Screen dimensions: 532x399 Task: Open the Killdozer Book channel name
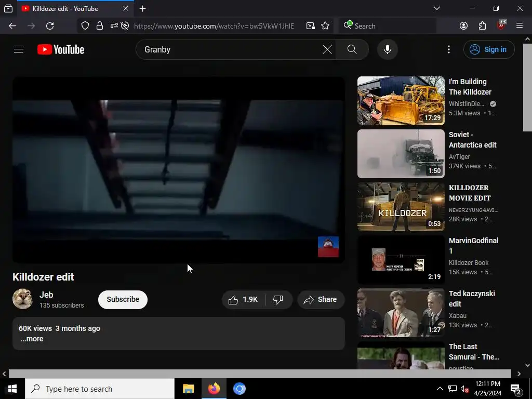469,262
